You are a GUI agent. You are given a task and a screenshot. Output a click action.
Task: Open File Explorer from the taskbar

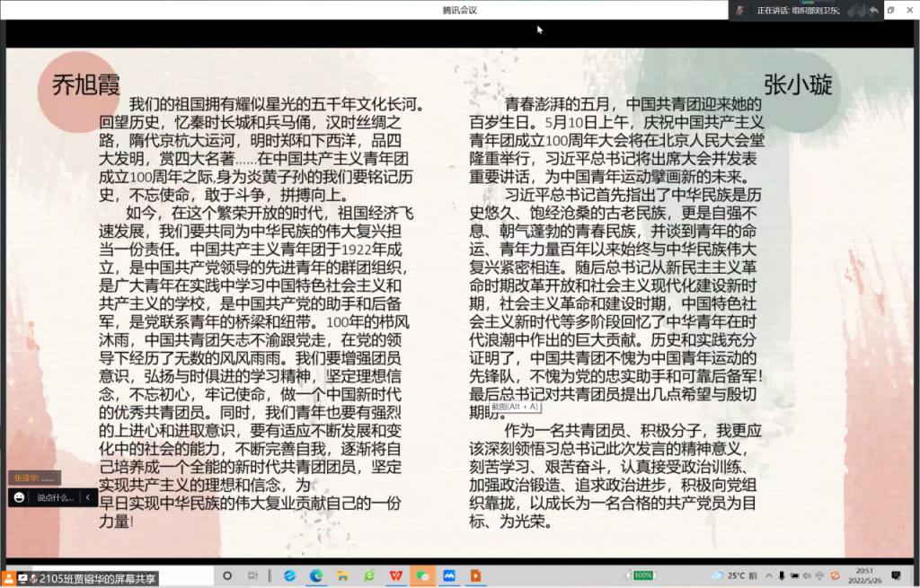click(x=341, y=575)
